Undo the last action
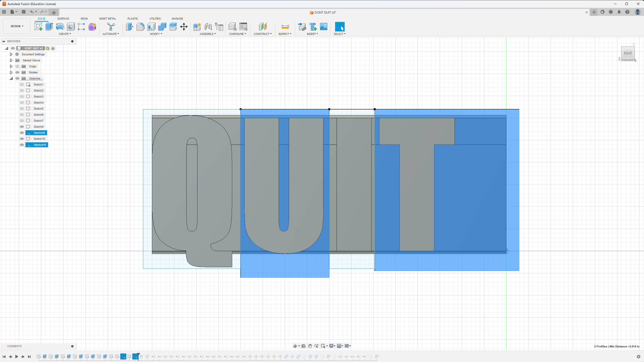Viewport: 644px width, 362px height. pos(32,12)
